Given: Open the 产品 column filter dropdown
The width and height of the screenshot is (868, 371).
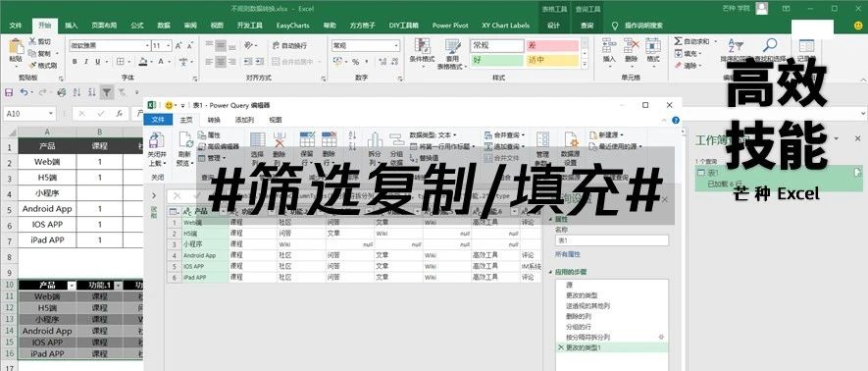Looking at the screenshot, I should pos(72,286).
